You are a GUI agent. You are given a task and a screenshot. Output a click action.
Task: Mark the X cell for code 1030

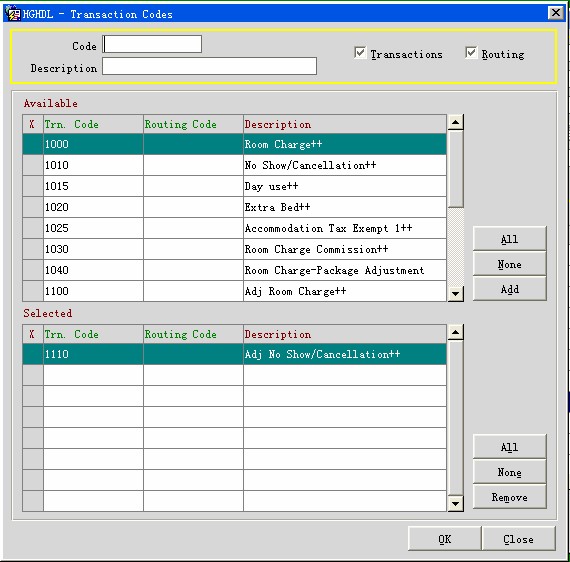pyautogui.click(x=33, y=249)
